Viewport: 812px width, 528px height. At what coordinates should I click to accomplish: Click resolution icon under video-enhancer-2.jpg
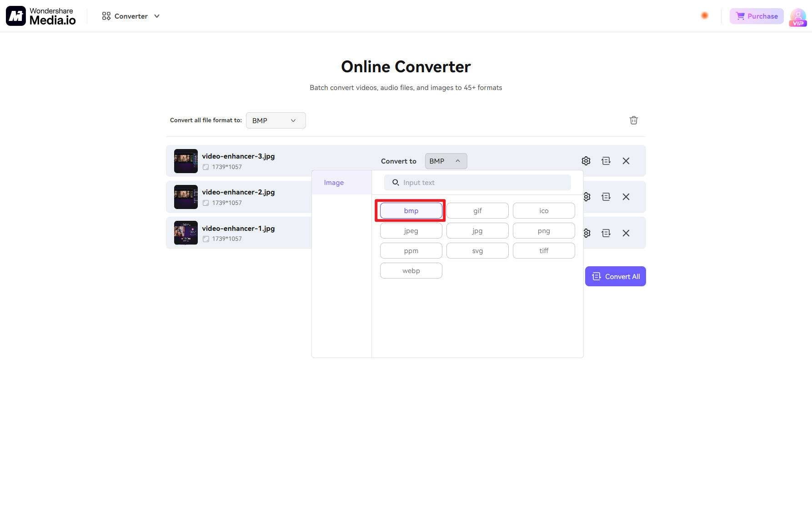(x=206, y=203)
